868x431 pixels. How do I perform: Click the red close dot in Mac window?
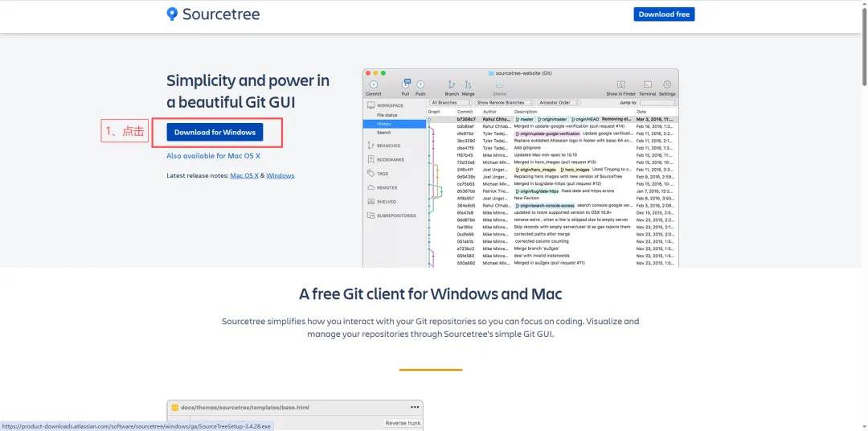click(369, 73)
